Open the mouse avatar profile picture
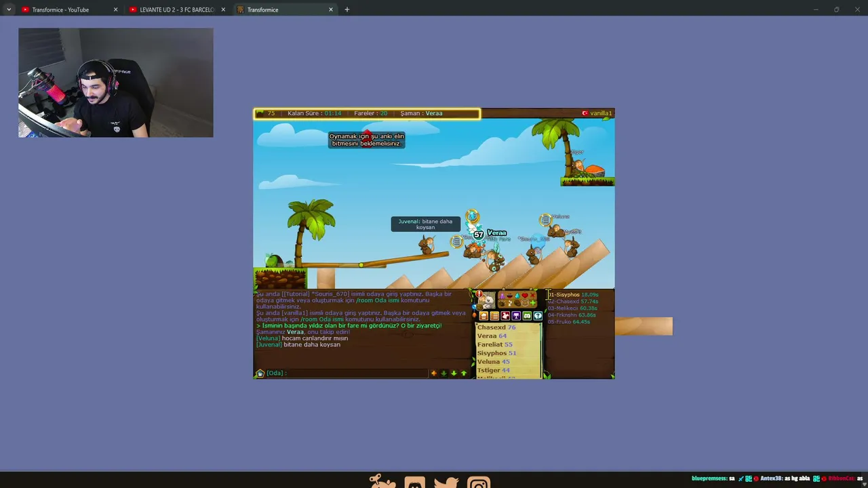The width and height of the screenshot is (868, 488). tap(488, 300)
